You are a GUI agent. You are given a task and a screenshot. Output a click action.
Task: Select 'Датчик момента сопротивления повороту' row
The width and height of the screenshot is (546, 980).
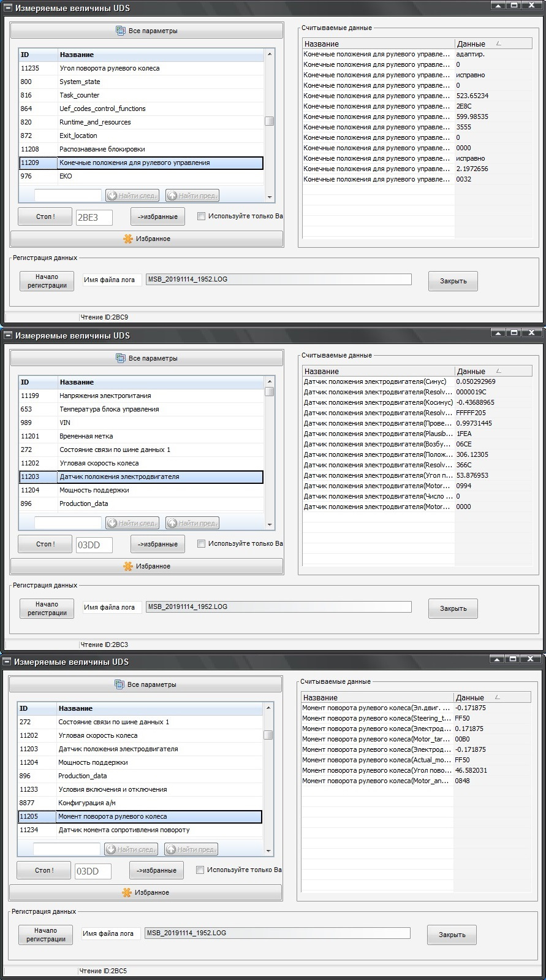[x=140, y=830]
